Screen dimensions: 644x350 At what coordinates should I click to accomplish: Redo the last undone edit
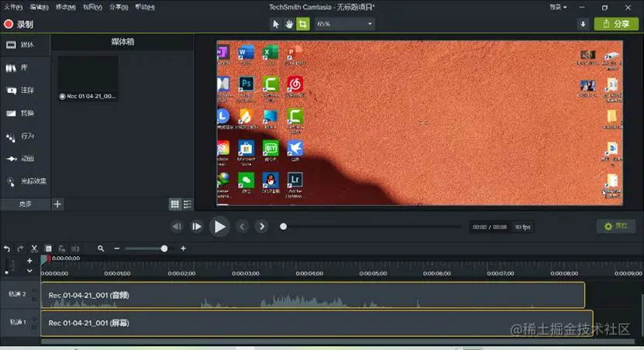[20, 249]
